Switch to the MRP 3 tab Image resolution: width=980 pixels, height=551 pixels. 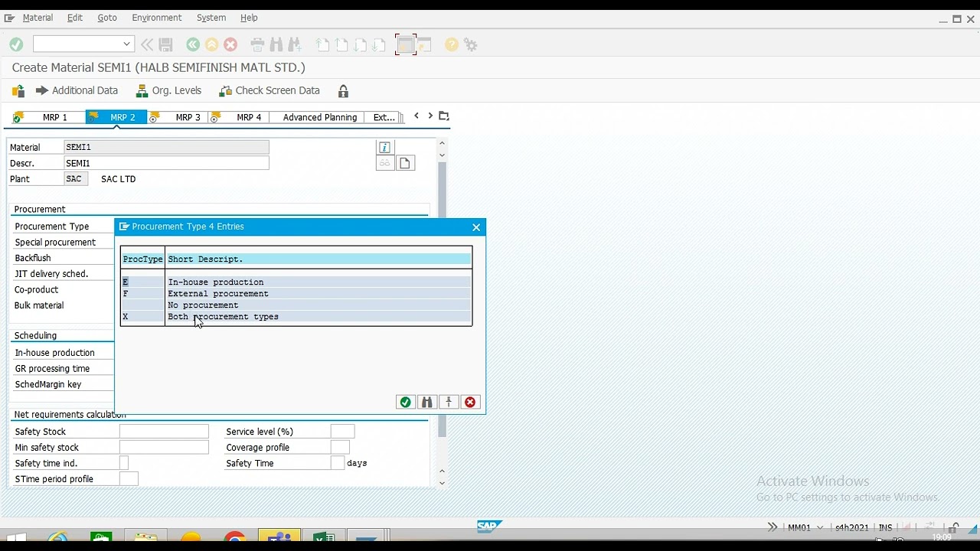click(x=188, y=117)
